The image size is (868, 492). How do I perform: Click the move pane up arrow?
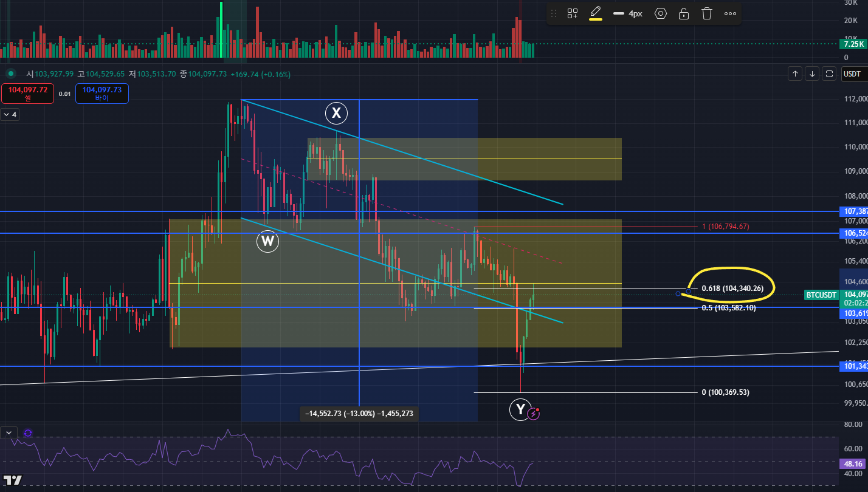pos(795,74)
